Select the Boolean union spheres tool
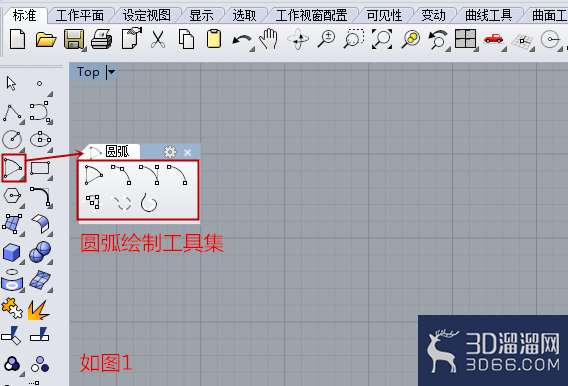The height and width of the screenshot is (386, 568). [x=40, y=252]
